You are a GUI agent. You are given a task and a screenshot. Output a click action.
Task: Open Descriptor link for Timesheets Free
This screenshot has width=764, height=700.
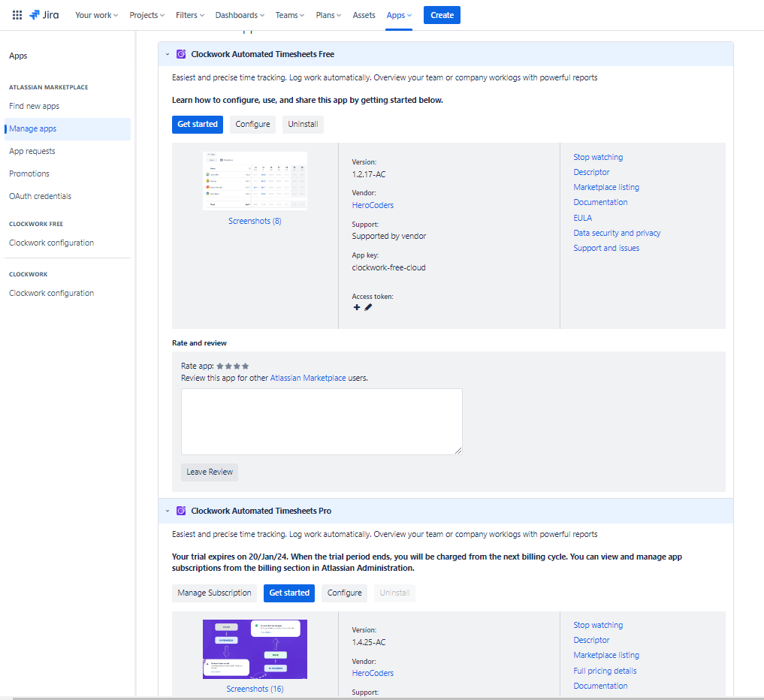[591, 172]
